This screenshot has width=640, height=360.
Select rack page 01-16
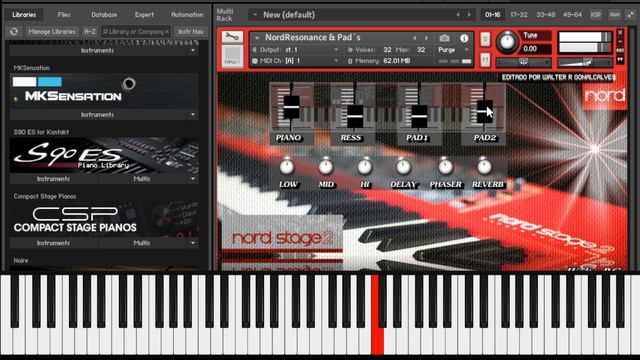click(x=492, y=15)
